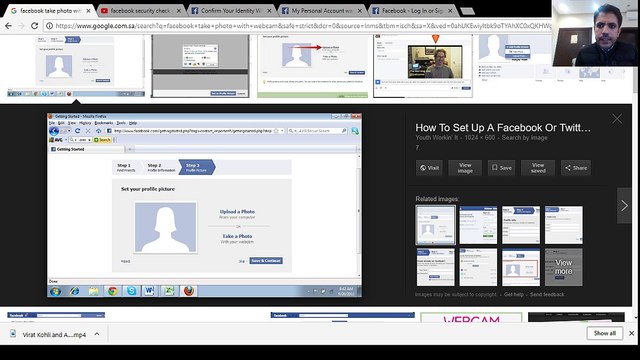The width and height of the screenshot is (640, 360).
Task: Click the Google search URL in address bar
Action: 303,26
